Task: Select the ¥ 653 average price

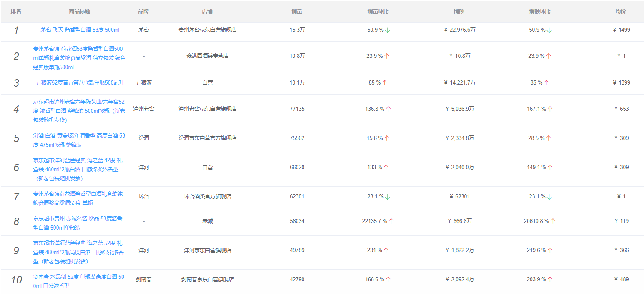Action: tap(621, 109)
